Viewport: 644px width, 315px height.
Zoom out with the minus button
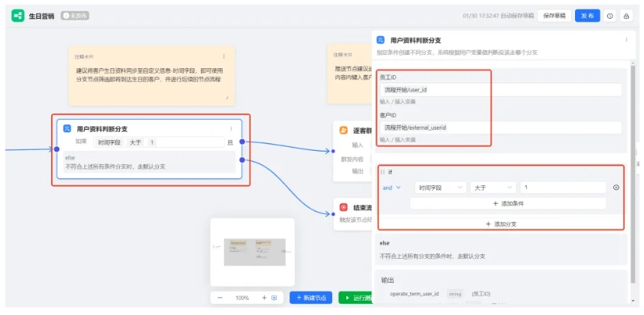point(220,298)
